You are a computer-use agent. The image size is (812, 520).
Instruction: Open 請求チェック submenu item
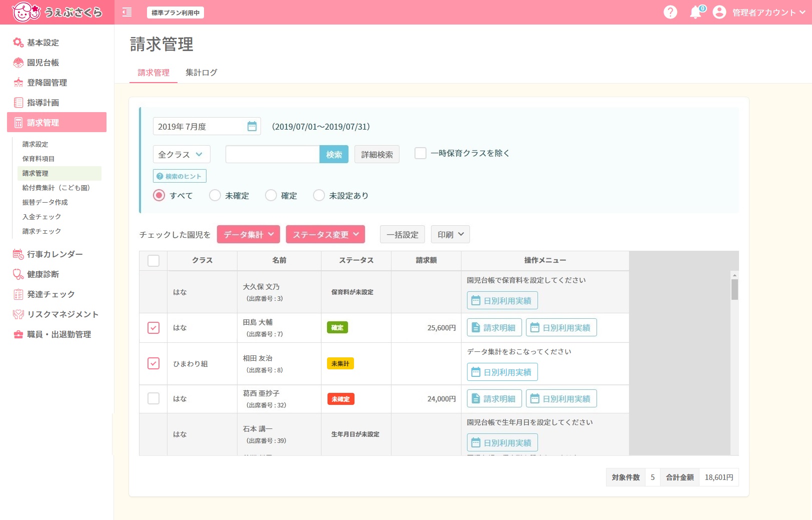click(x=42, y=231)
